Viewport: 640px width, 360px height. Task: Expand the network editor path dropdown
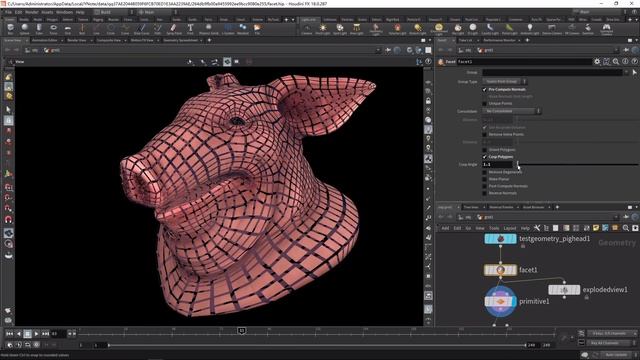click(616, 217)
